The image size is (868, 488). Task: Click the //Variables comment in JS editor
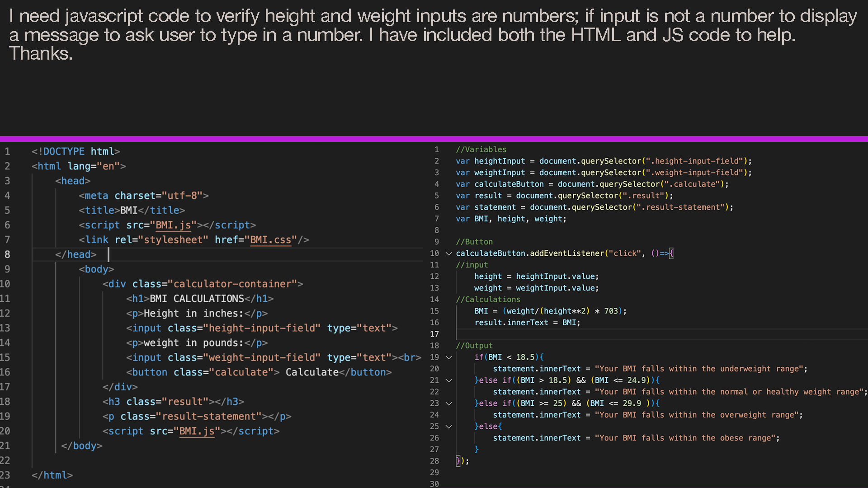click(x=481, y=150)
